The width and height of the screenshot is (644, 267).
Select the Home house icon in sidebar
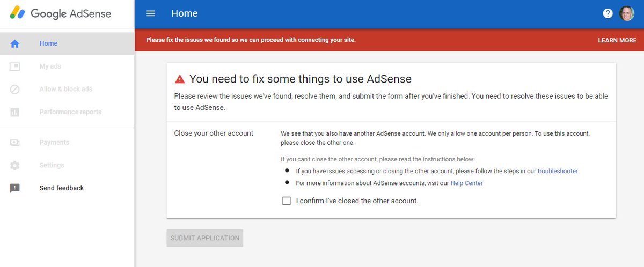point(15,44)
